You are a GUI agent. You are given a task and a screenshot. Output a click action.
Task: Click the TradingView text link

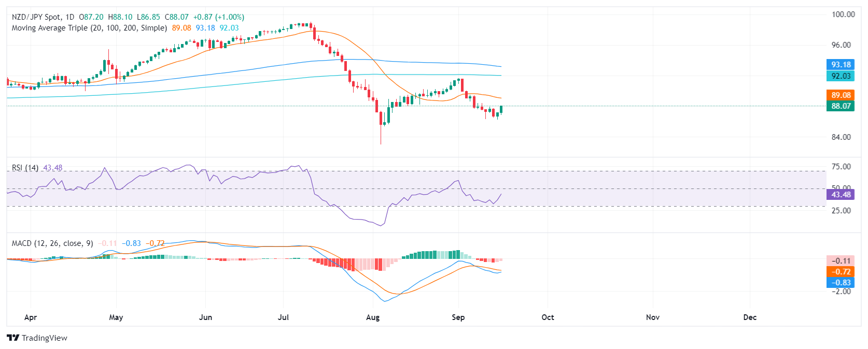[x=45, y=338]
